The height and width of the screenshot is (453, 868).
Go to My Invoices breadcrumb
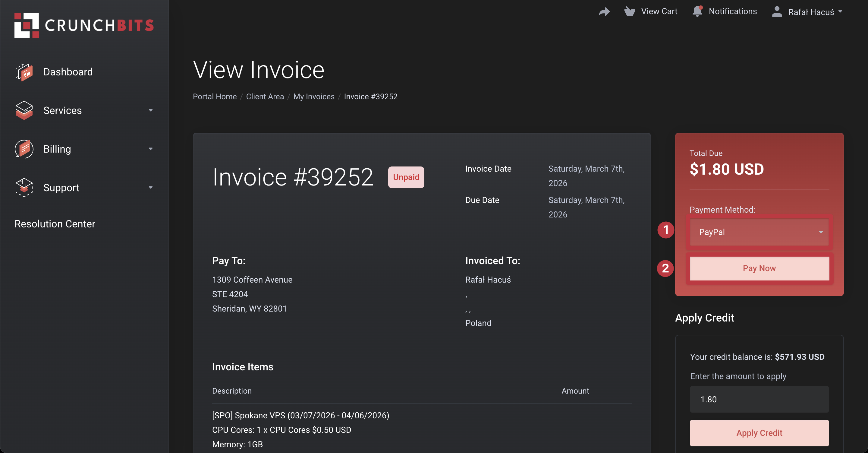(314, 97)
